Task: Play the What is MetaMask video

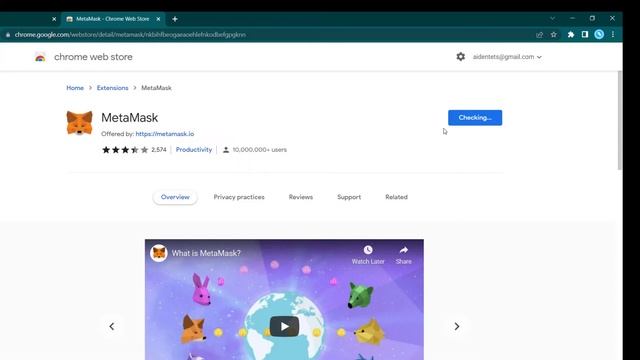Action: tap(284, 327)
